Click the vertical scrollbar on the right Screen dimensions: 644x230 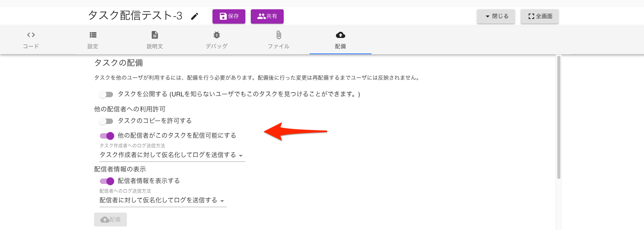(558, 117)
